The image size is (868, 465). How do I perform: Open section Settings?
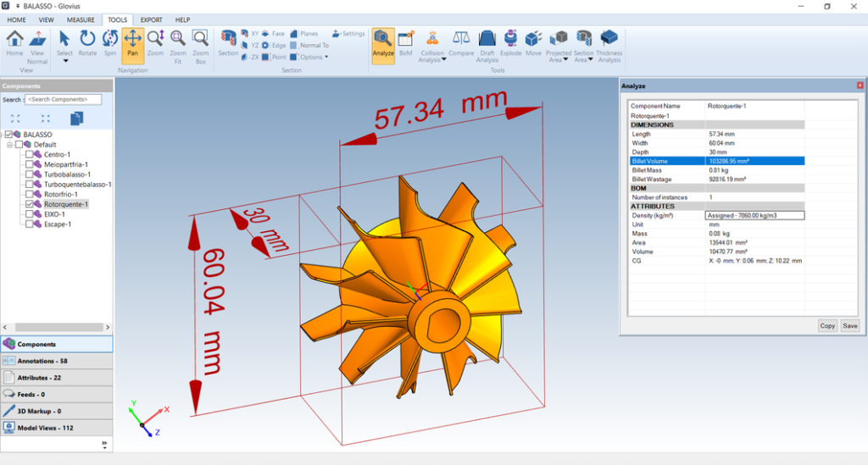348,34
